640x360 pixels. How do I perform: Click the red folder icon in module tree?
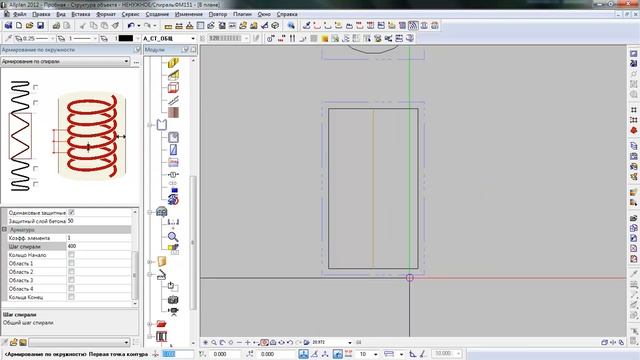tap(161, 324)
